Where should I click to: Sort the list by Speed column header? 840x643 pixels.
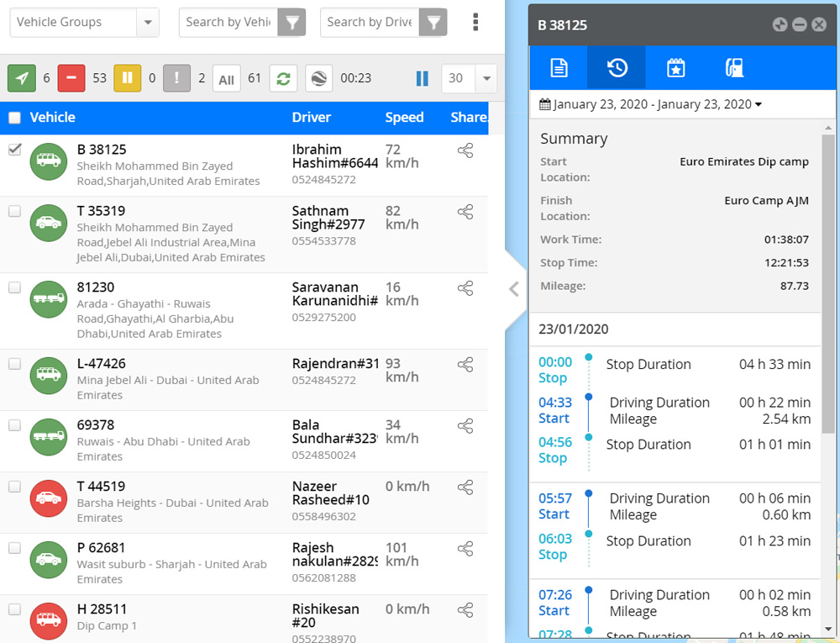click(404, 118)
